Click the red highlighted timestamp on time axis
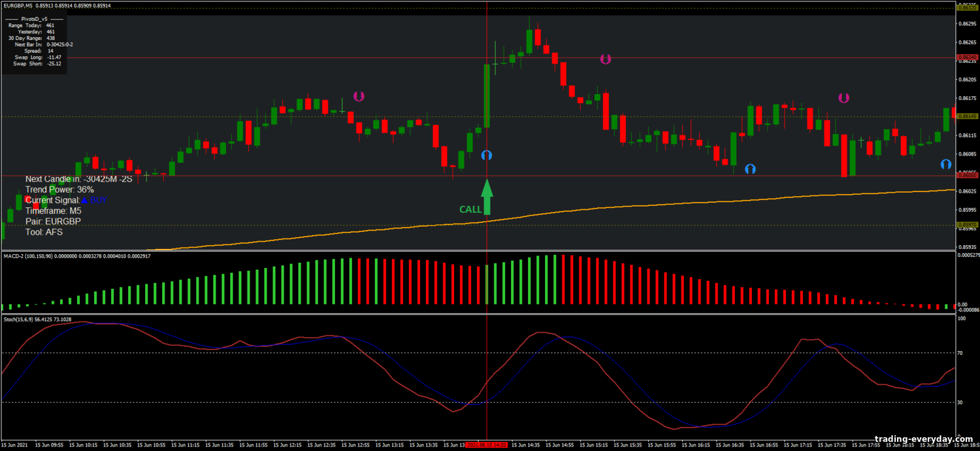The height and width of the screenshot is (451, 980). [487, 444]
